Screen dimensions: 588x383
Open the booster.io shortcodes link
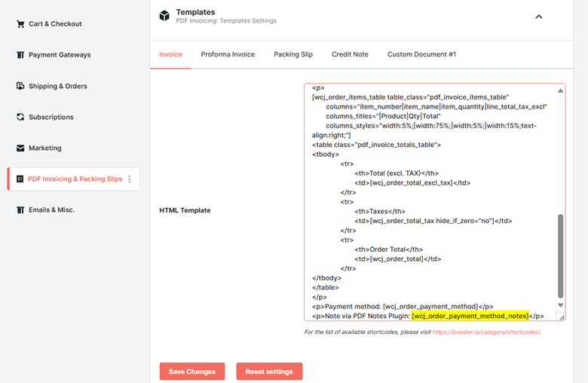click(486, 332)
